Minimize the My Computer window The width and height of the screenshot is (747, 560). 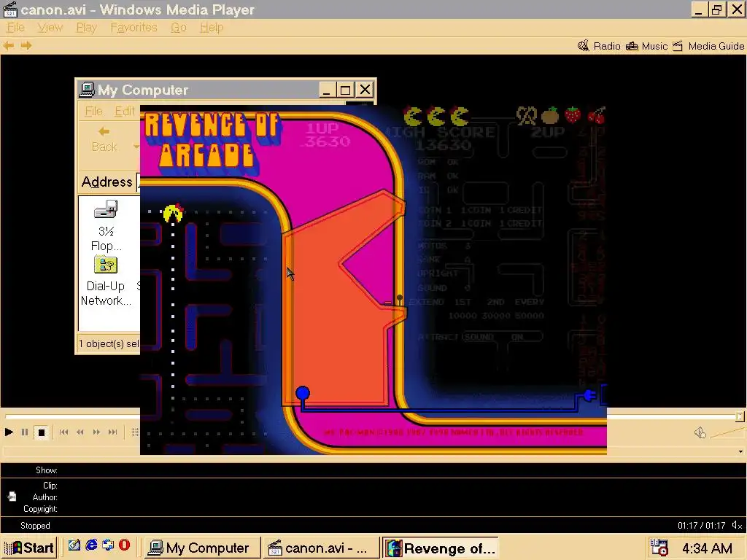[327, 90]
